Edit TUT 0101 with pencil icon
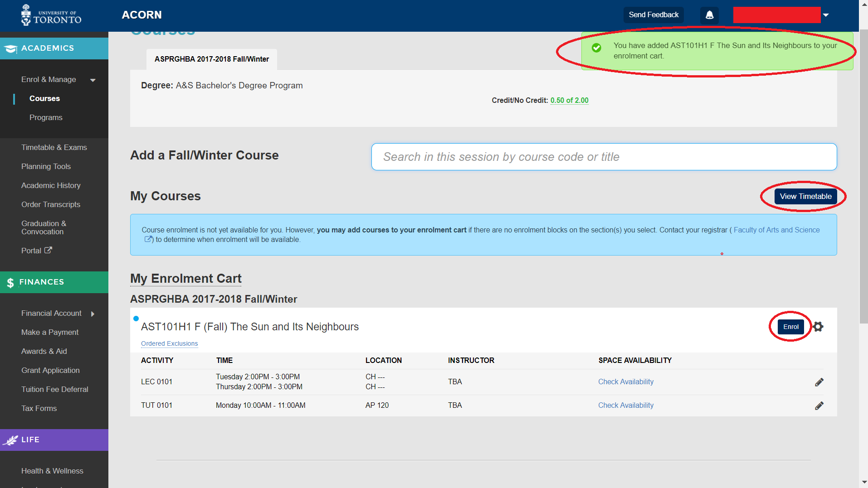The height and width of the screenshot is (488, 868). (x=819, y=406)
